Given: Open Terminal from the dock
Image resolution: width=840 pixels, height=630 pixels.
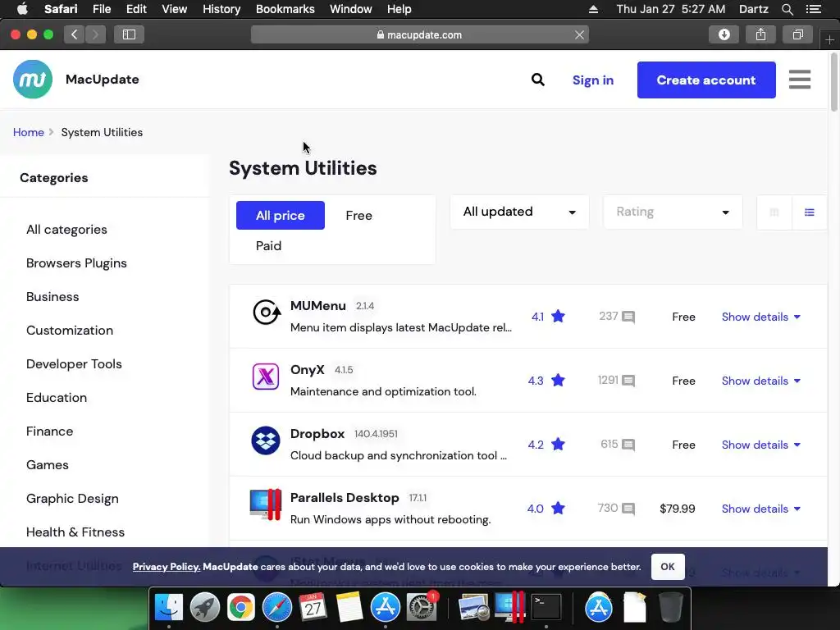Looking at the screenshot, I should [546, 607].
